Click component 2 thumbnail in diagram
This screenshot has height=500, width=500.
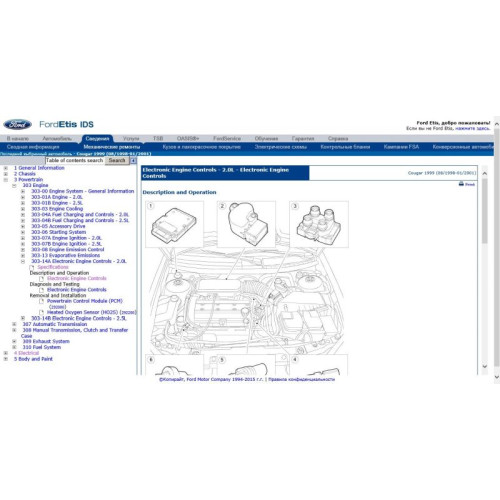click(x=246, y=224)
